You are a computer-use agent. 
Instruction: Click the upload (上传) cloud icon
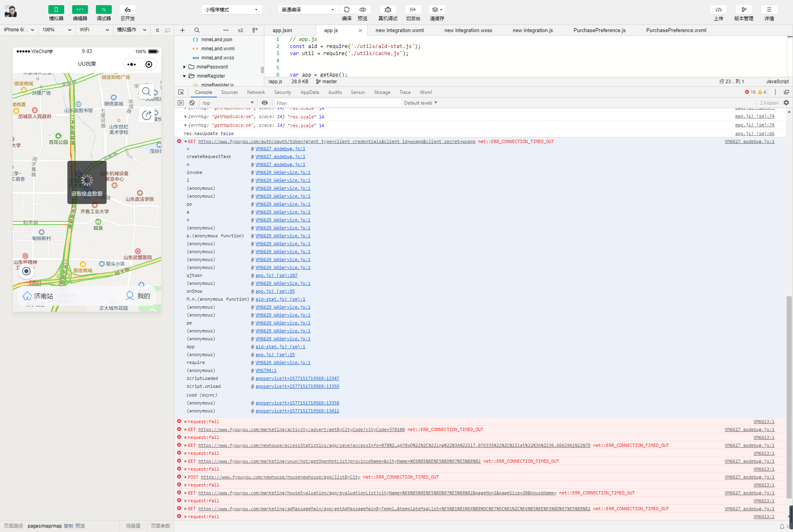[718, 10]
